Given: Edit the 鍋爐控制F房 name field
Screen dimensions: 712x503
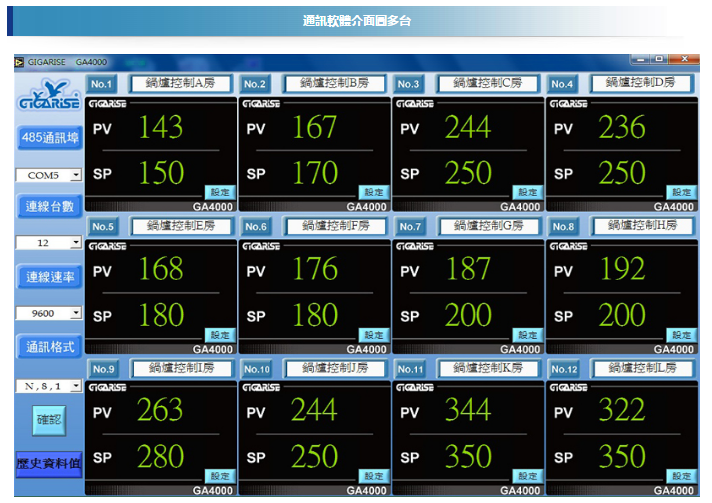Looking at the screenshot, I should [x=335, y=226].
